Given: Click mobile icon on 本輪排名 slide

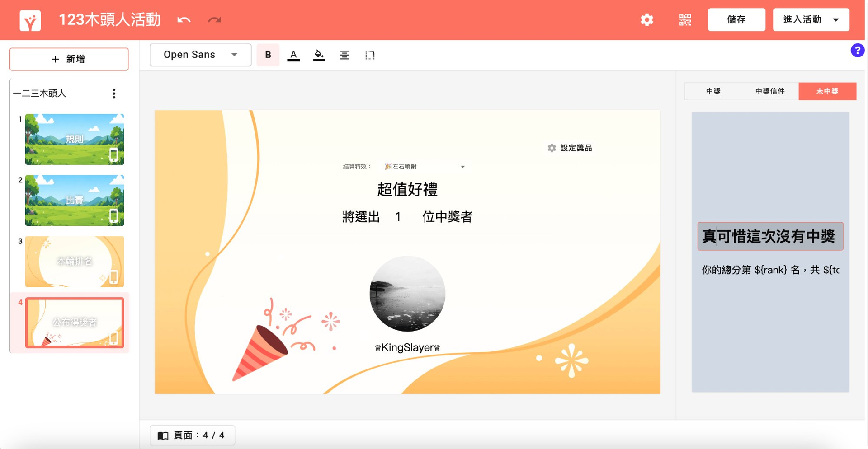Looking at the screenshot, I should (114, 277).
